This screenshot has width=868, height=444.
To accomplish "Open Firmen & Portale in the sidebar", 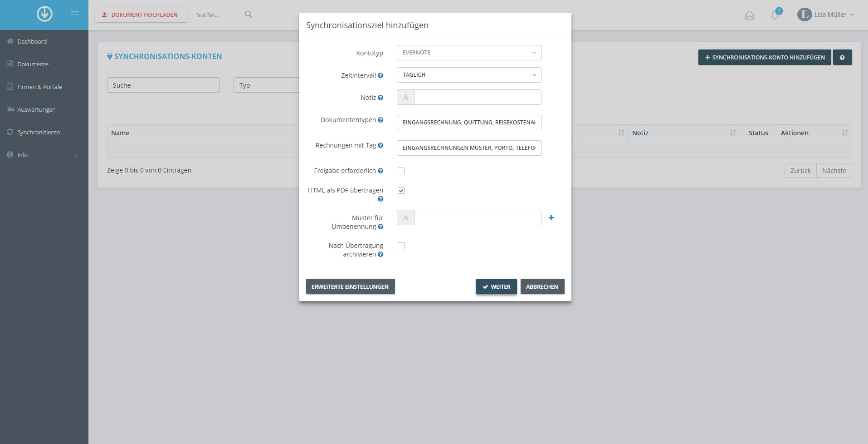I will click(44, 87).
